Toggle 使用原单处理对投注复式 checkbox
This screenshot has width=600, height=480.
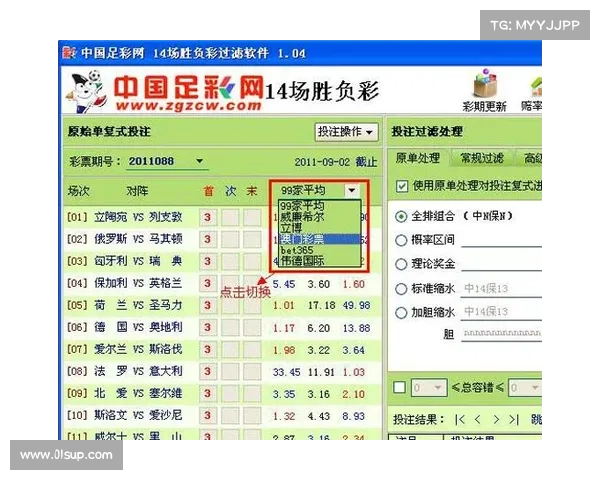[402, 186]
